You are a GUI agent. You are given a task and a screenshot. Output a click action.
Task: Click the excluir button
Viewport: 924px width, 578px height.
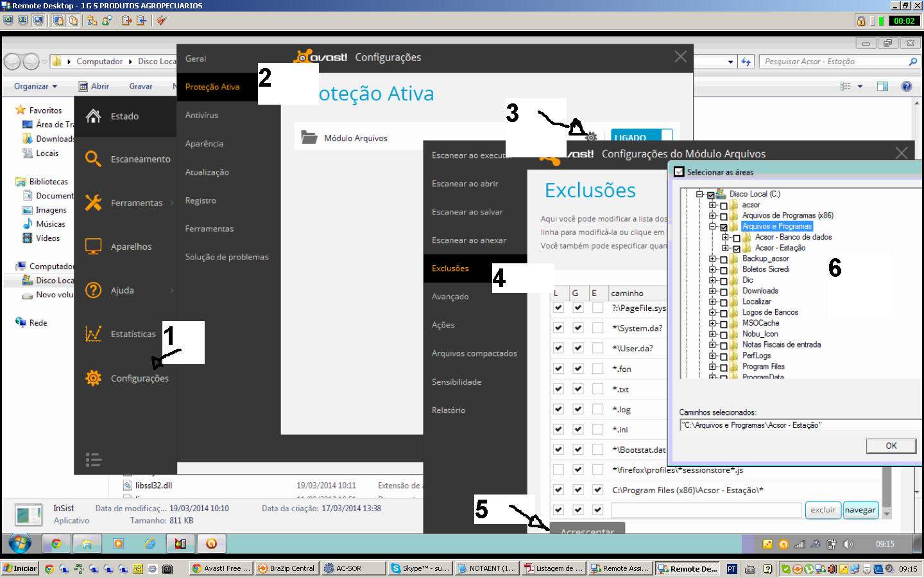(823, 510)
